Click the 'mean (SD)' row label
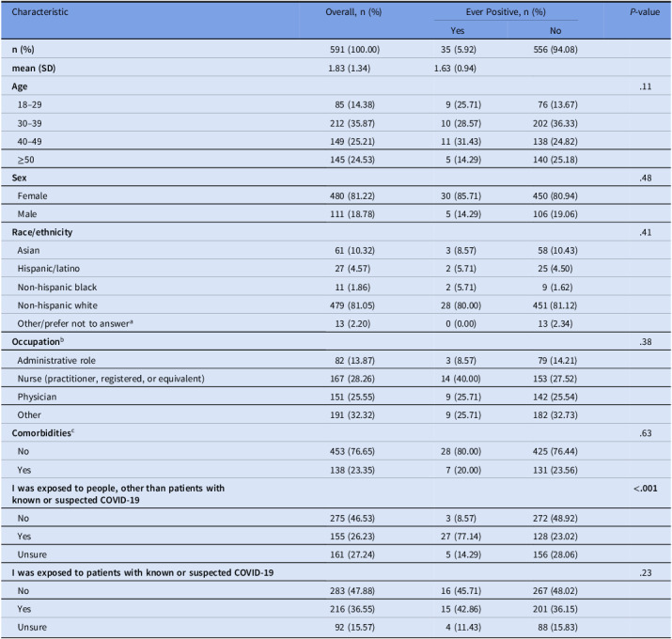 pyautogui.click(x=34, y=69)
